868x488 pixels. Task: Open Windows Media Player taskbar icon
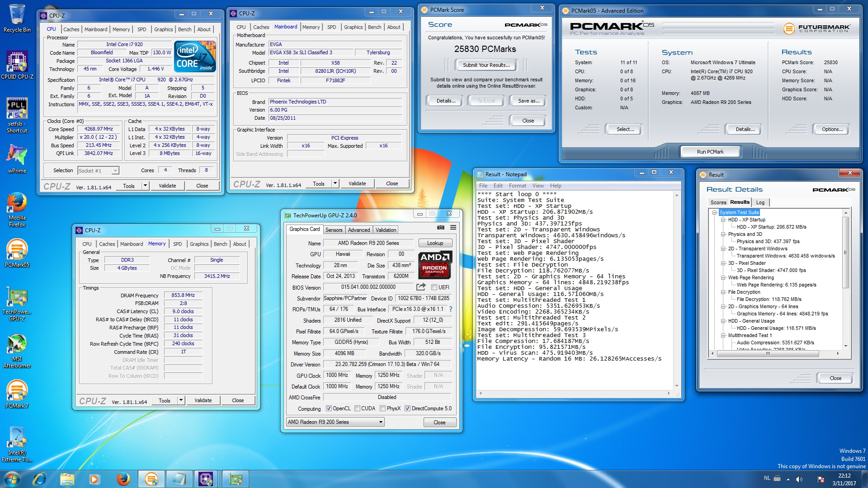point(94,479)
